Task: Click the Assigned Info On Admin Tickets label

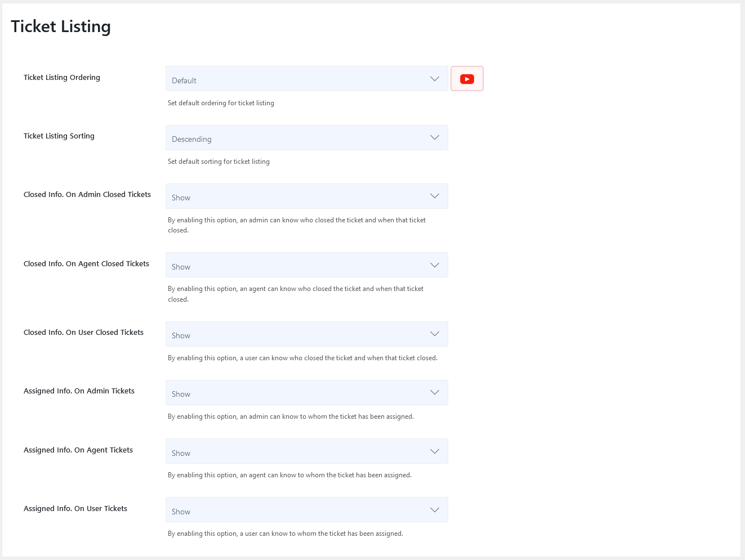Action: click(79, 391)
